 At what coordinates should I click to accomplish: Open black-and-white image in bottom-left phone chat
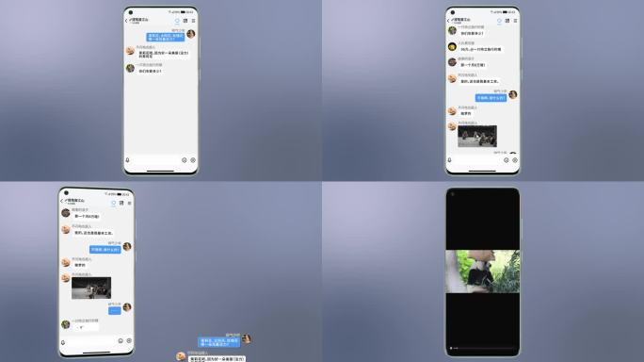(x=91, y=288)
